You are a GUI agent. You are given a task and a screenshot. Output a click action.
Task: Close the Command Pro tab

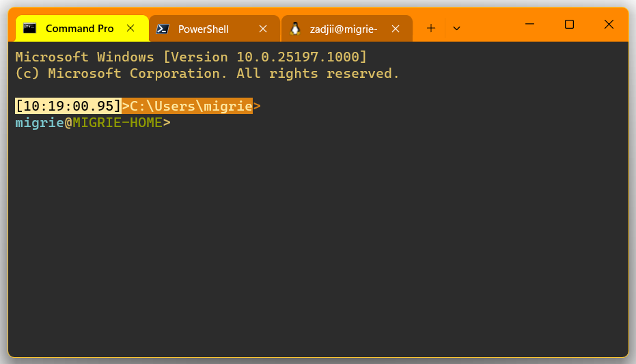tap(130, 29)
